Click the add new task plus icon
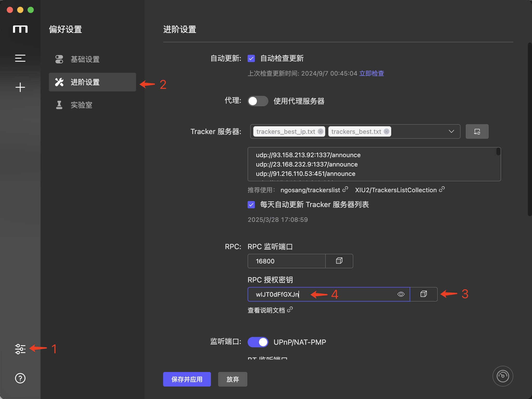This screenshot has width=532, height=399. point(20,87)
